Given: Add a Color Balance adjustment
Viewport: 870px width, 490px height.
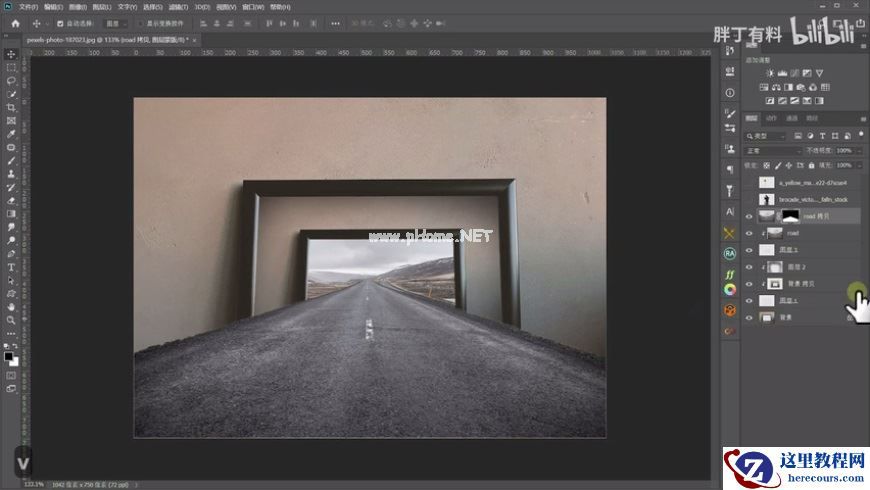Looking at the screenshot, I should [x=776, y=87].
